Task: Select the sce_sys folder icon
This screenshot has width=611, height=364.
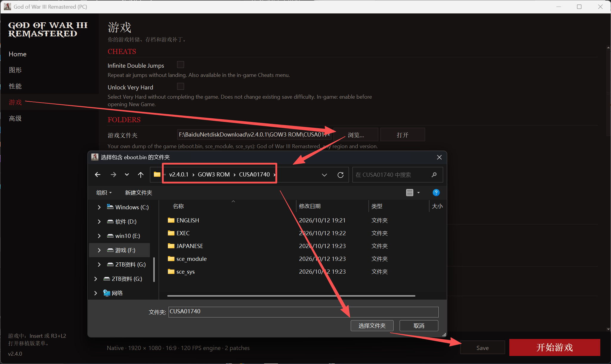Action: coord(171,272)
